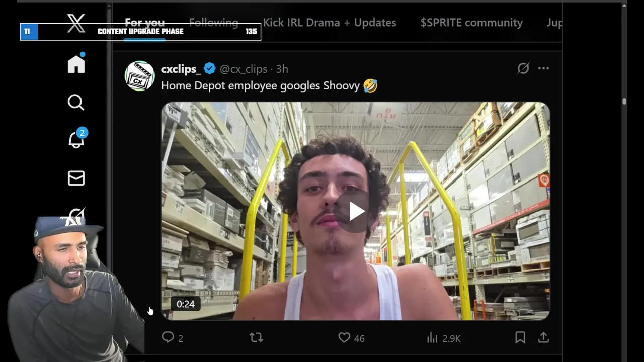Go to Home via house icon

coord(76,64)
